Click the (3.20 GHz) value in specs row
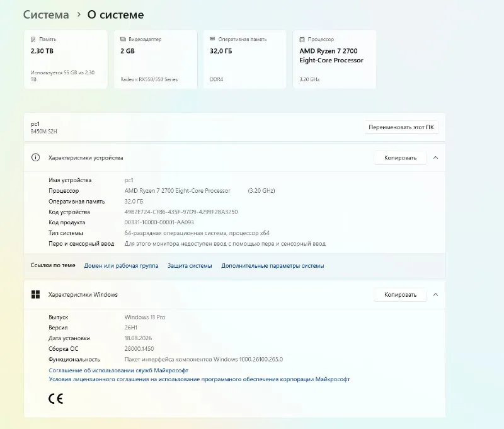 point(261,190)
